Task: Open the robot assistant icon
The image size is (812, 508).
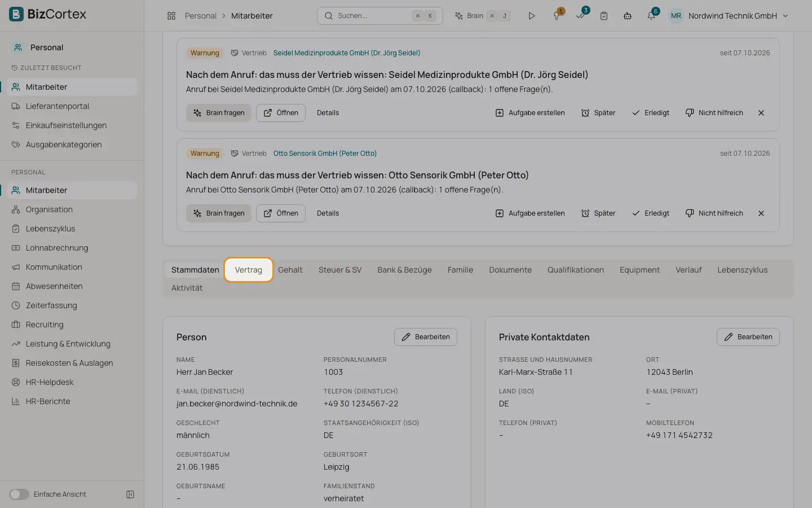Action: point(628,16)
